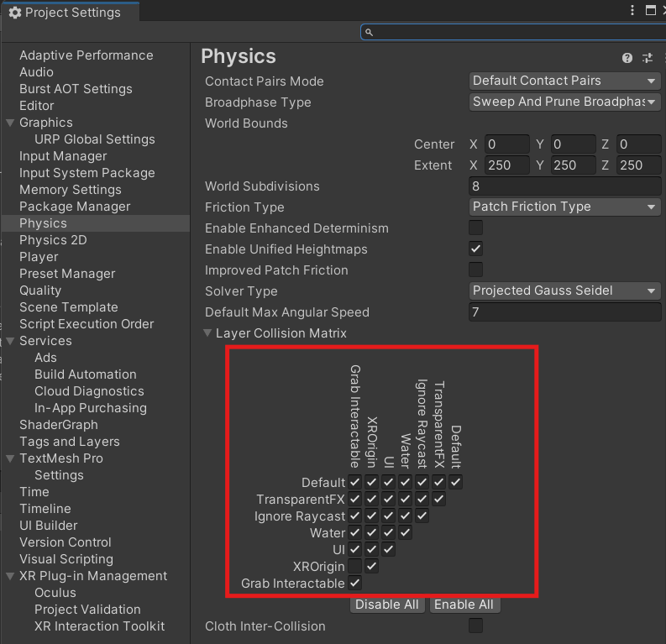The width and height of the screenshot is (666, 644).
Task: Select Input System Package settings
Action: (x=87, y=173)
